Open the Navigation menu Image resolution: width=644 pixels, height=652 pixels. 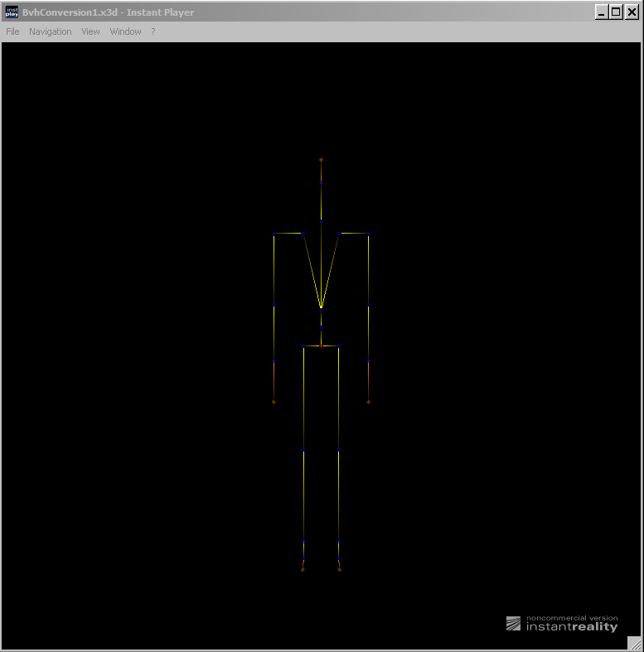[x=50, y=31]
